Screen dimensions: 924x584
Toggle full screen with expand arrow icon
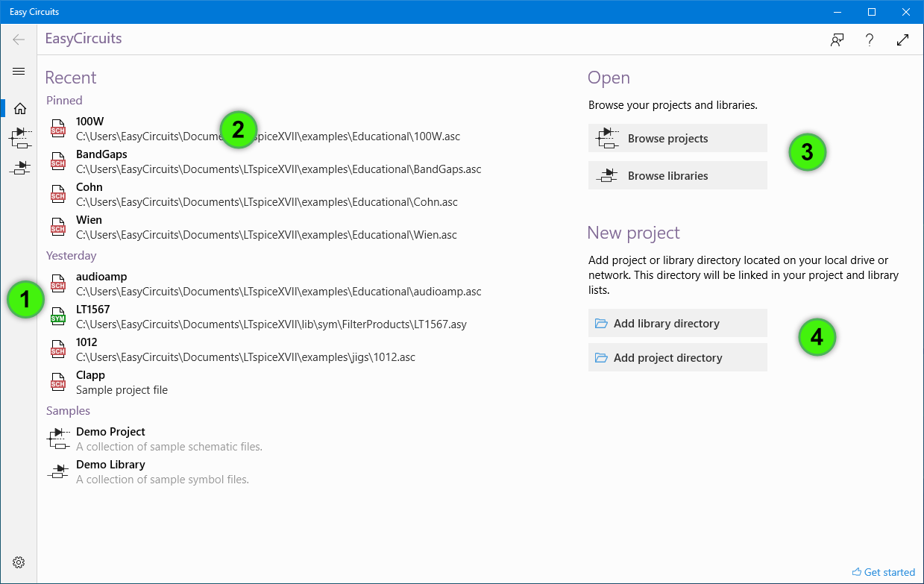point(902,40)
